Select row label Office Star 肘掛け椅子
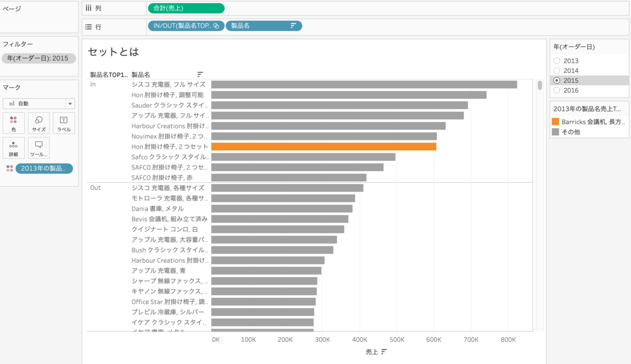The image size is (631, 364). point(170,301)
